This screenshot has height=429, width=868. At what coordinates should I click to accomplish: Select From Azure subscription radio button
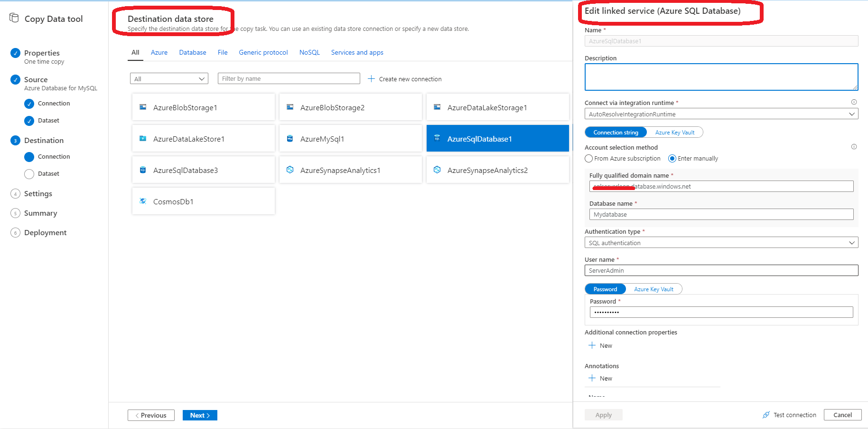point(589,159)
